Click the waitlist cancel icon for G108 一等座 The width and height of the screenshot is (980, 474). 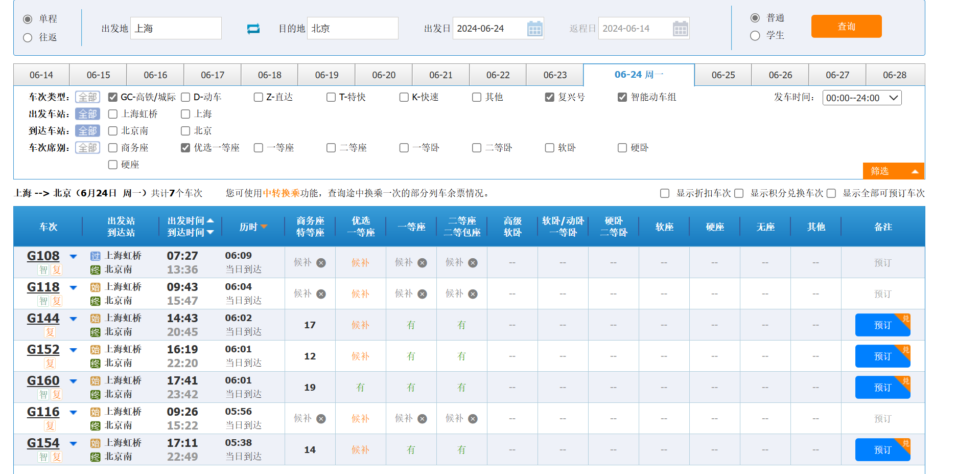click(422, 263)
